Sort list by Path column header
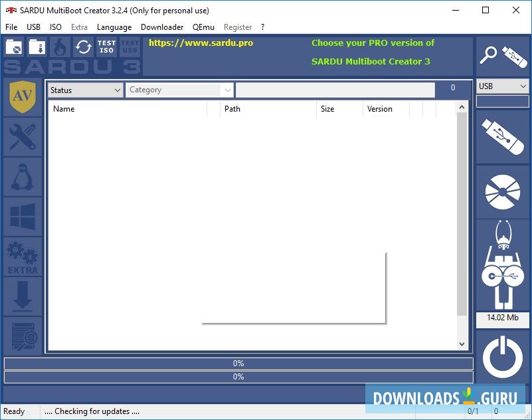This screenshot has height=420, width=532. [268, 109]
